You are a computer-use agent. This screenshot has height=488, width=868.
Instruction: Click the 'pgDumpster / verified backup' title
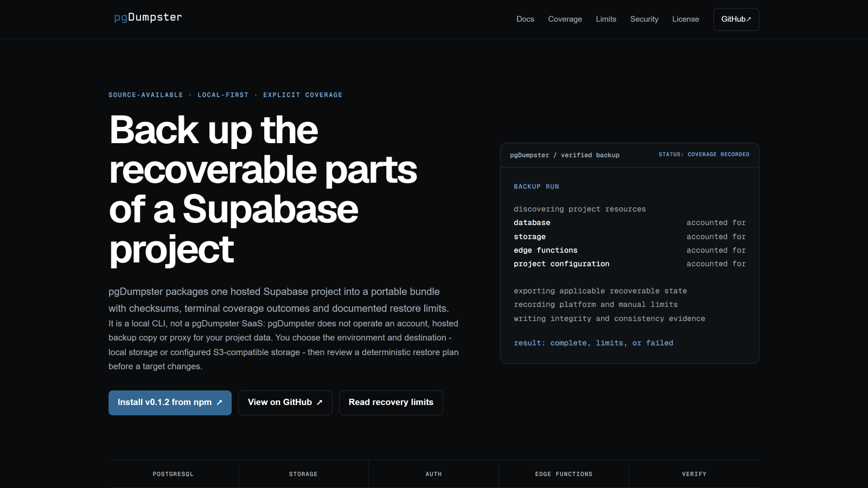coord(565,155)
